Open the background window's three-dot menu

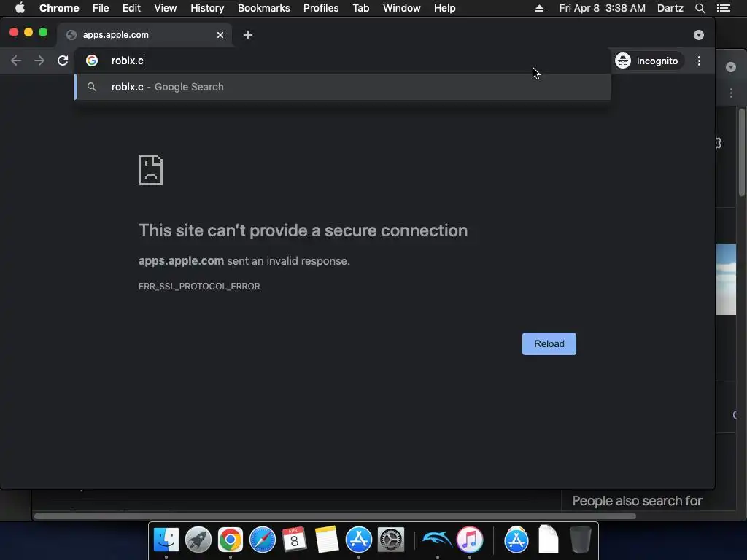pyautogui.click(x=731, y=93)
